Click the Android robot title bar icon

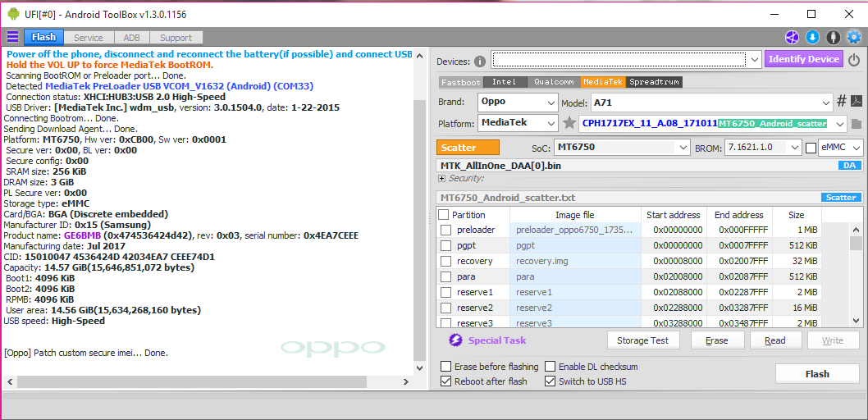point(13,14)
